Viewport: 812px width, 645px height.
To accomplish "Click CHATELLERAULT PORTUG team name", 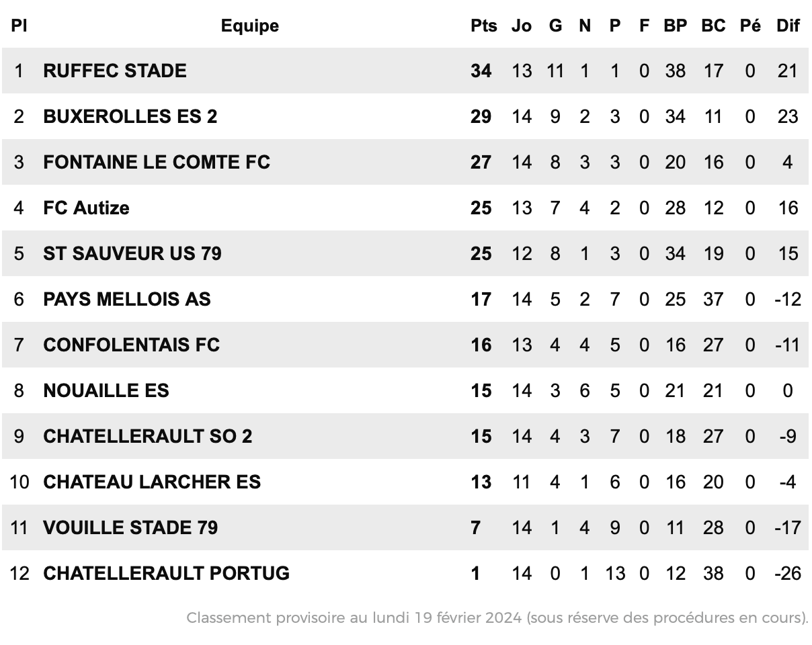I will 167,573.
